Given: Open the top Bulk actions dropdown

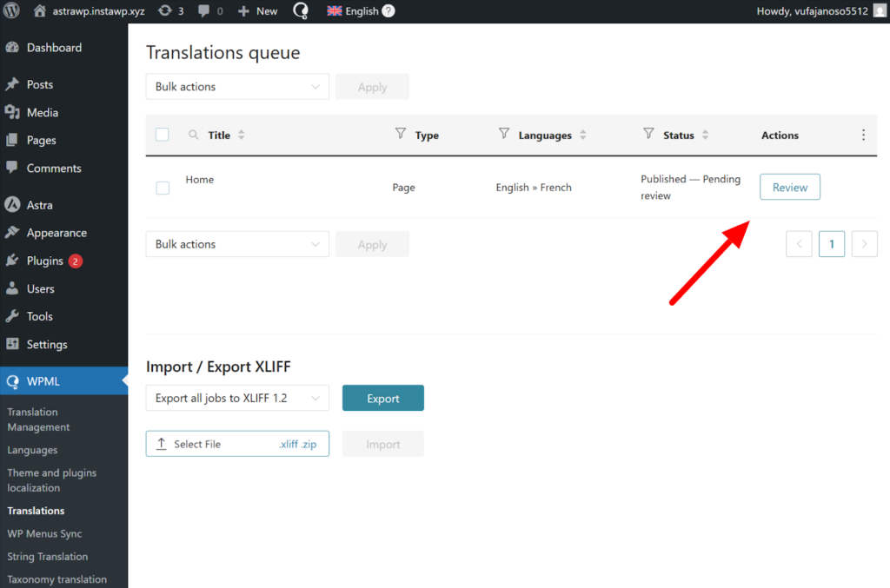Looking at the screenshot, I should [x=237, y=87].
